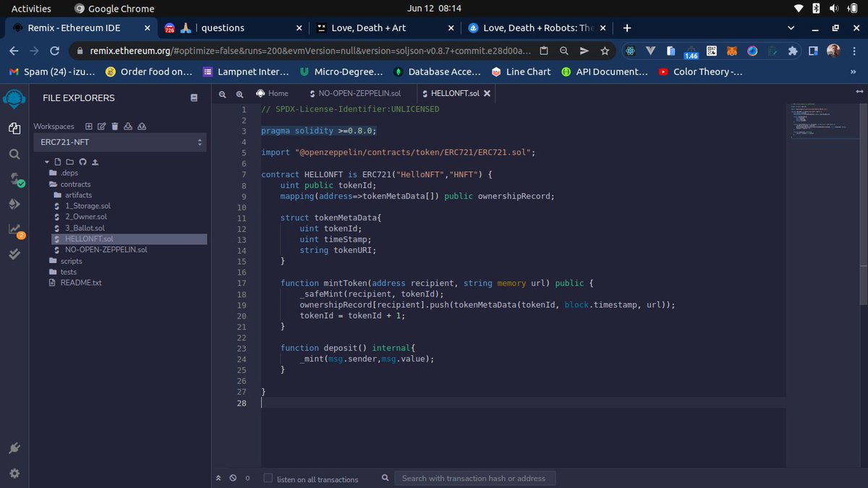The height and width of the screenshot is (488, 868).
Task: Close the HELLONFT.sol editor tab
Action: point(487,93)
